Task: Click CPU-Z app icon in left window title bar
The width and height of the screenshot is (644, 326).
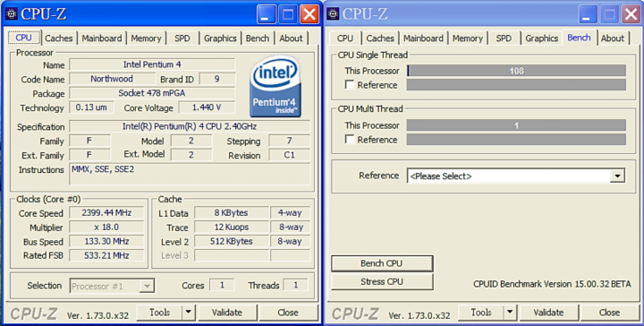Action: (12, 14)
